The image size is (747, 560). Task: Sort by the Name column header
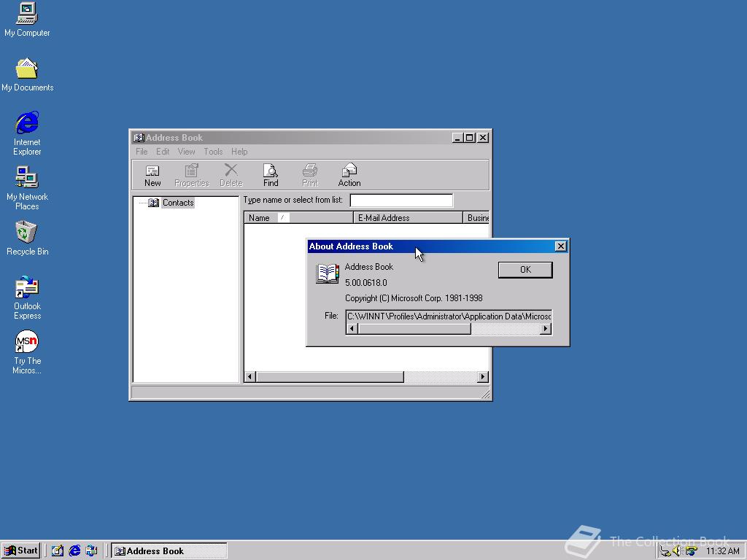point(298,217)
